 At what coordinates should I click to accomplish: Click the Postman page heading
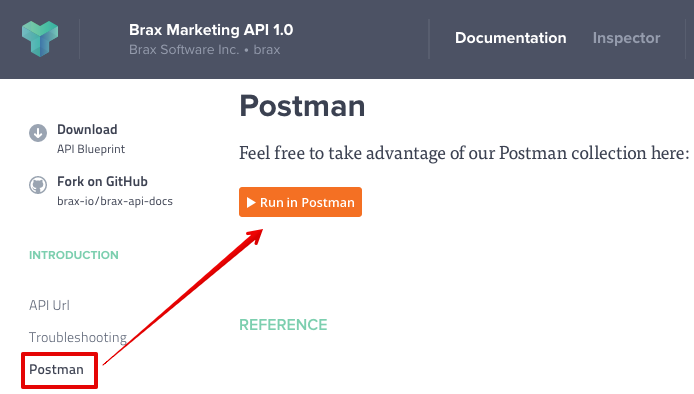(x=302, y=106)
